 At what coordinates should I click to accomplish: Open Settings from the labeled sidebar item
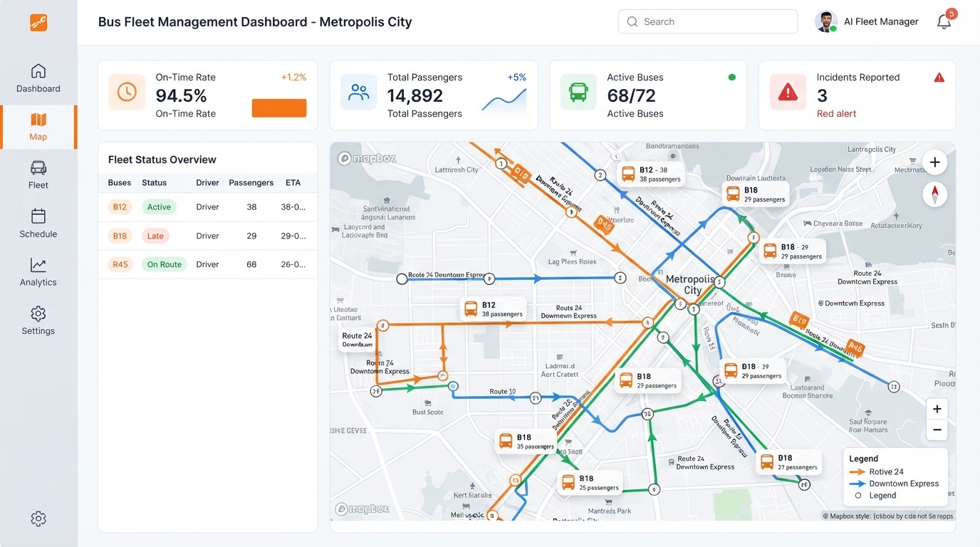[38, 321]
